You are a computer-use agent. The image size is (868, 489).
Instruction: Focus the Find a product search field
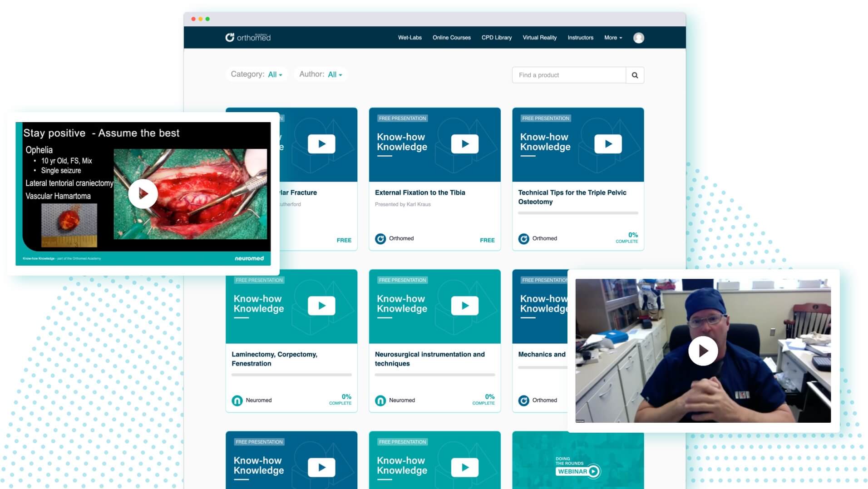(569, 75)
